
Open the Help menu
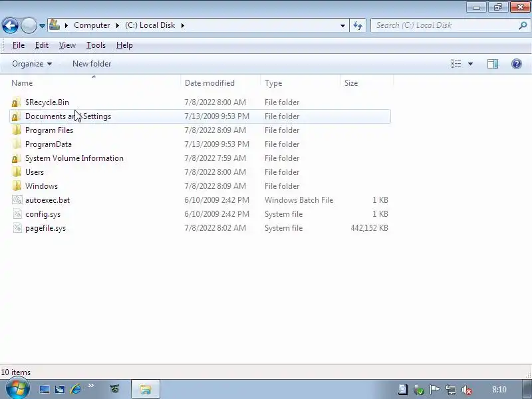[x=124, y=45]
